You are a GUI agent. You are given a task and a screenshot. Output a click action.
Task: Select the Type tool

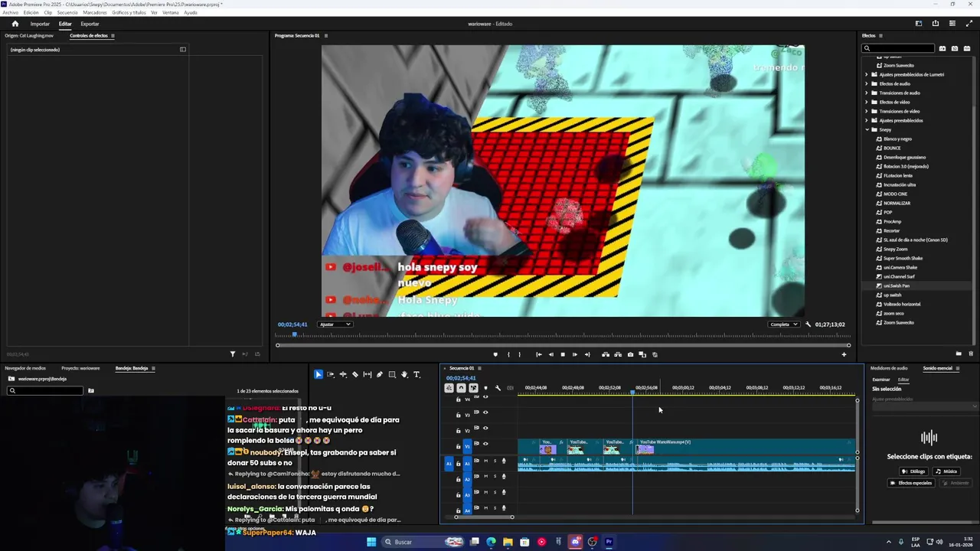tap(416, 374)
